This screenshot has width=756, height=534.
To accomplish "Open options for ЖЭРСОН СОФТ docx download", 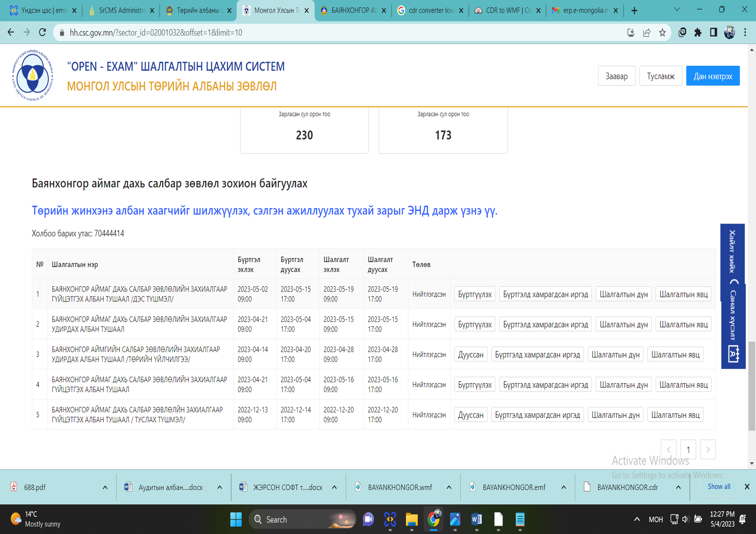I will tap(334, 487).
